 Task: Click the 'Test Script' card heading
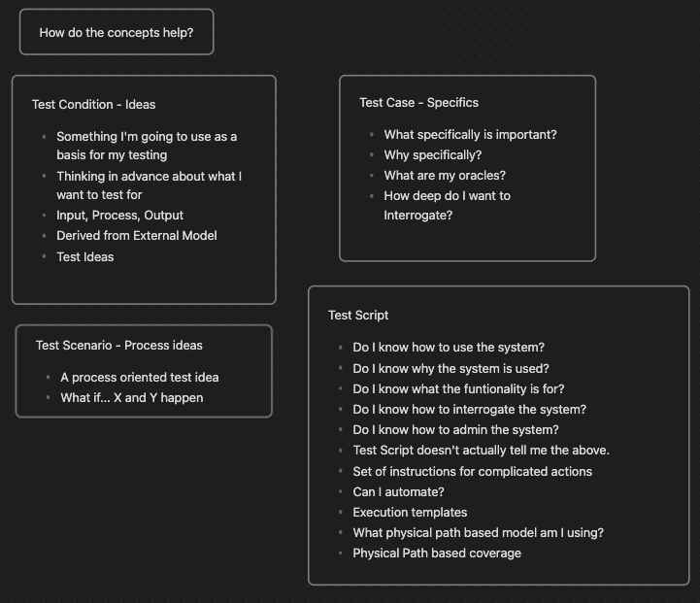(x=358, y=316)
